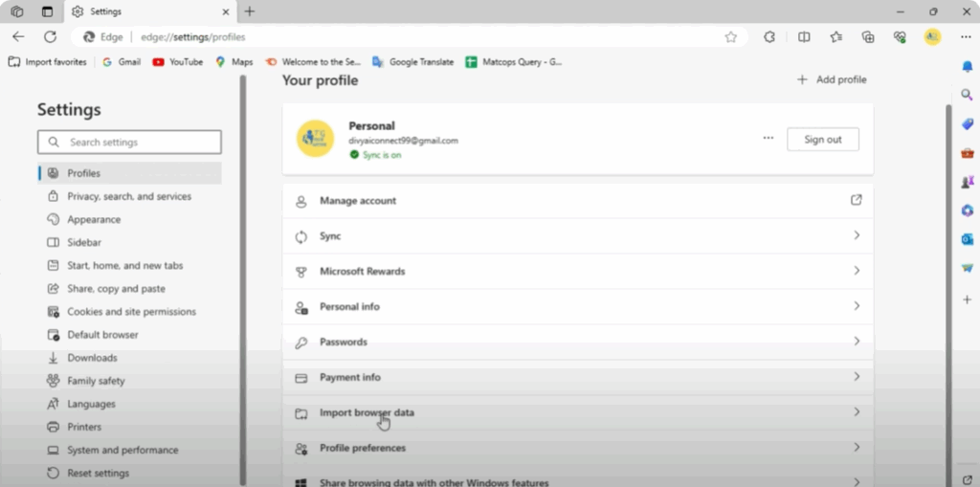Image resolution: width=980 pixels, height=487 pixels.
Task: Toggle the Split screen icon
Action: (804, 37)
